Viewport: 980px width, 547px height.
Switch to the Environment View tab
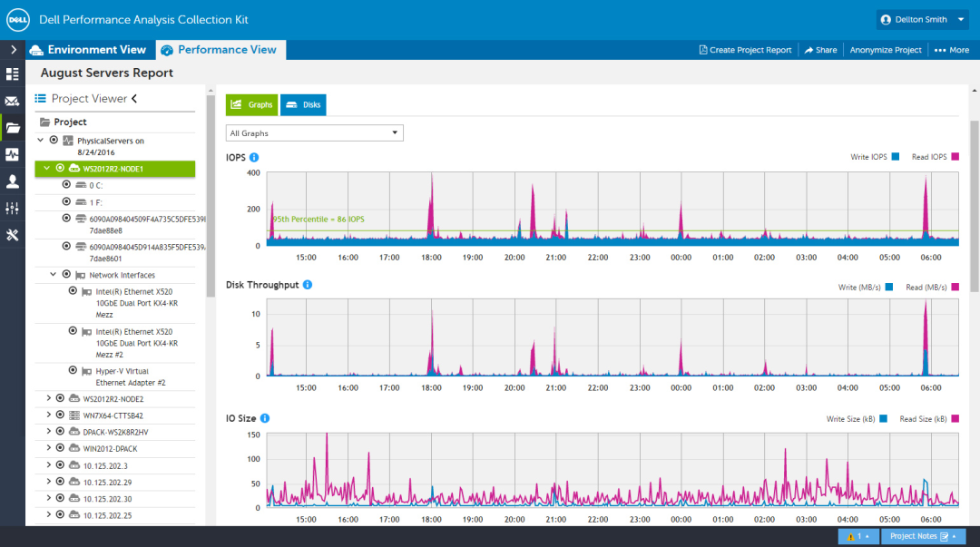coord(88,50)
